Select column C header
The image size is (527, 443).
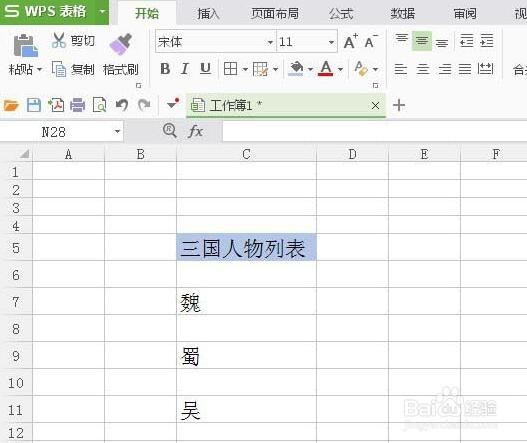[x=246, y=154]
